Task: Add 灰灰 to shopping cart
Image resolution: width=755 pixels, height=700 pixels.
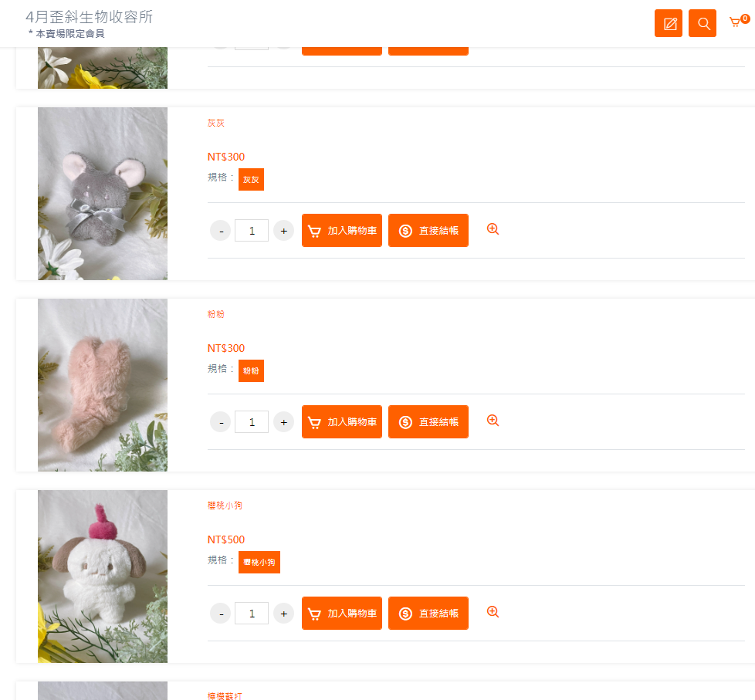Action: click(x=342, y=231)
